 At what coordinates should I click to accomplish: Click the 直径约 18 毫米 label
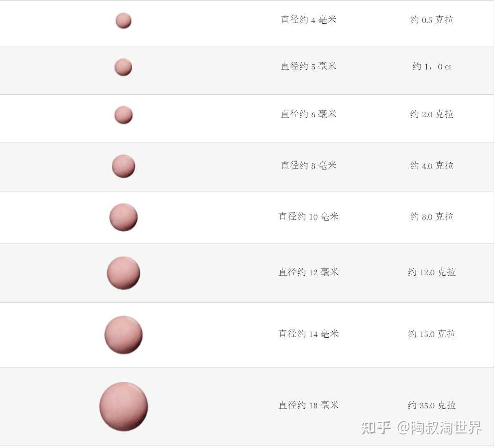click(x=309, y=405)
